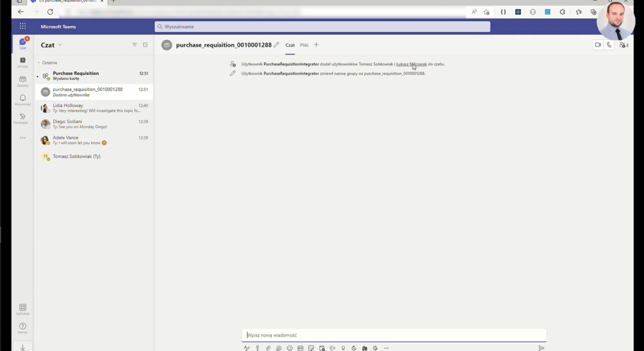
Task: Open Aktywność from the app rail
Action: [x=23, y=99]
